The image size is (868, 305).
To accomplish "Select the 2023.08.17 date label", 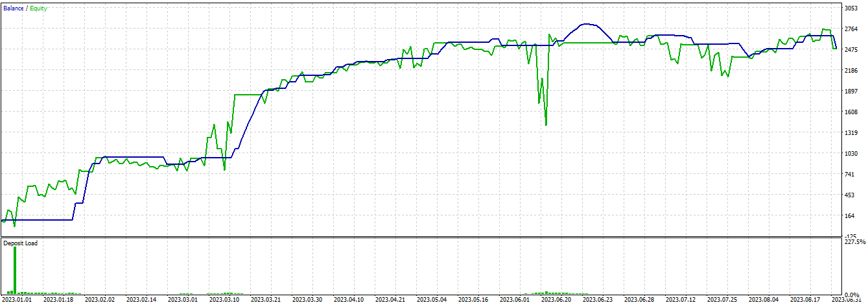I will (803, 300).
